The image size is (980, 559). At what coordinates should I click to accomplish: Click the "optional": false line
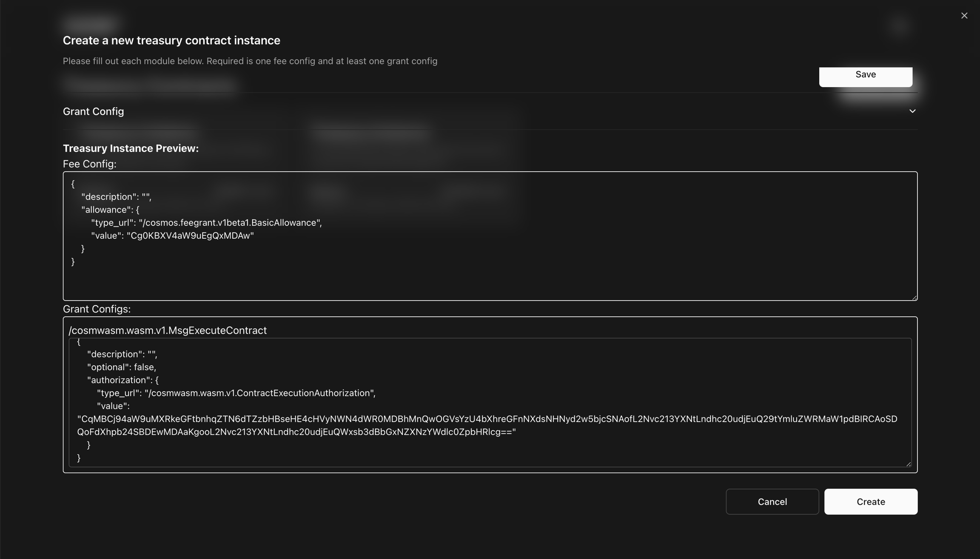pos(122,367)
